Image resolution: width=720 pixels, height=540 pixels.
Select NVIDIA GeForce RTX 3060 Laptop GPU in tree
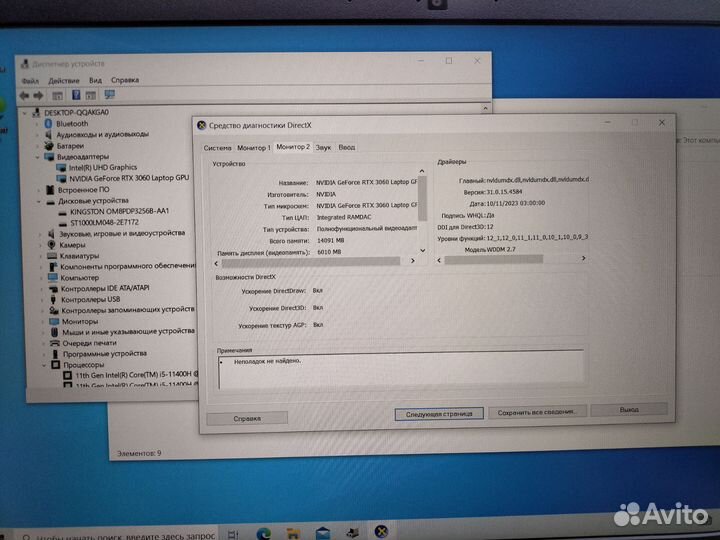(x=129, y=178)
